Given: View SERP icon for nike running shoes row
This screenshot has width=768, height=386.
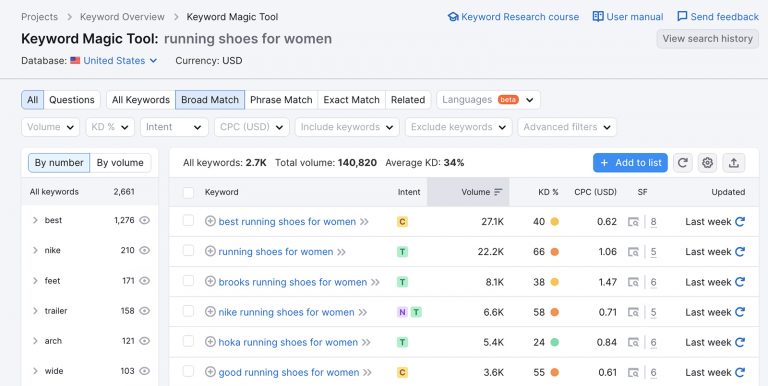Looking at the screenshot, I should point(633,313).
